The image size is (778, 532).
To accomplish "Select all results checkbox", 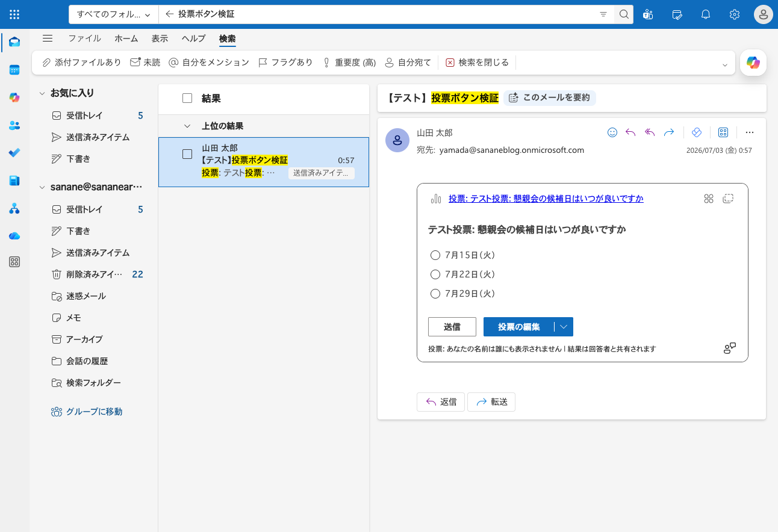I will (187, 99).
